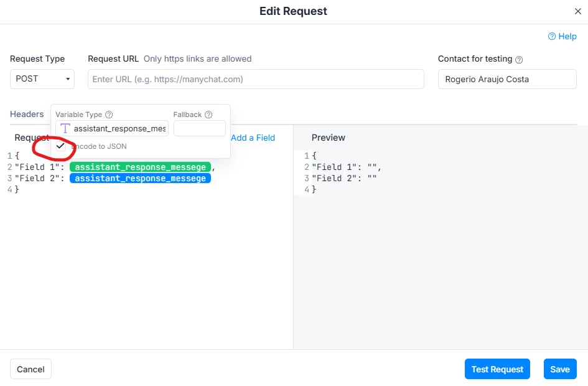The height and width of the screenshot is (386, 588).
Task: Switch to the Headers tab
Action: 27,114
